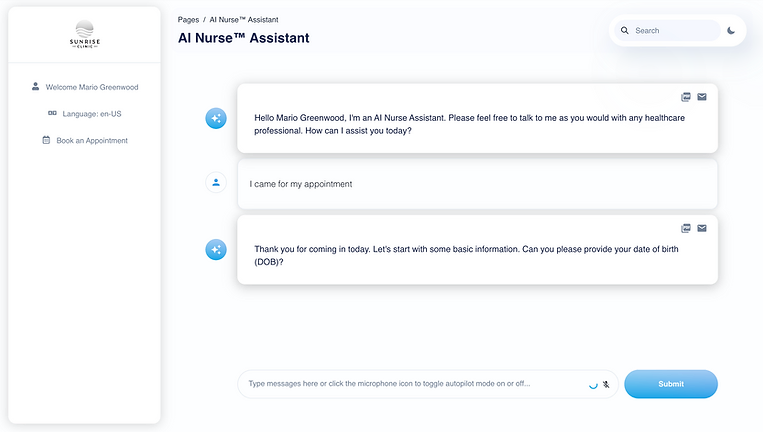Image resolution: width=763 pixels, height=432 pixels.
Task: Click the icon left of the envelope in the greeting
Action: [x=686, y=97]
